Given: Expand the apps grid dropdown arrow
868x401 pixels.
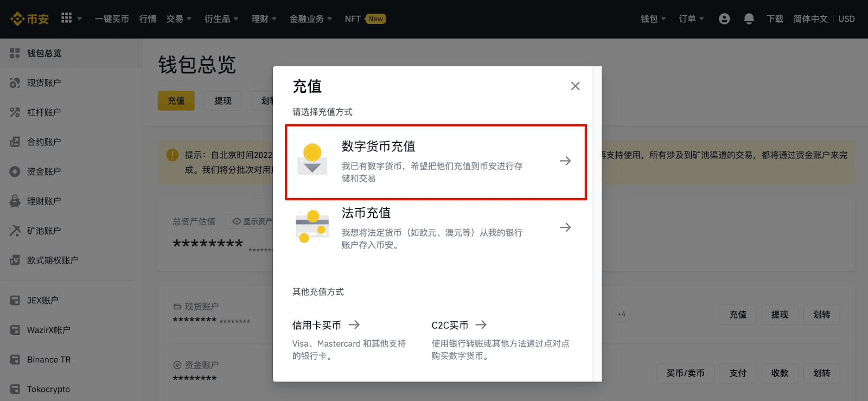Looking at the screenshot, I should pos(79,19).
